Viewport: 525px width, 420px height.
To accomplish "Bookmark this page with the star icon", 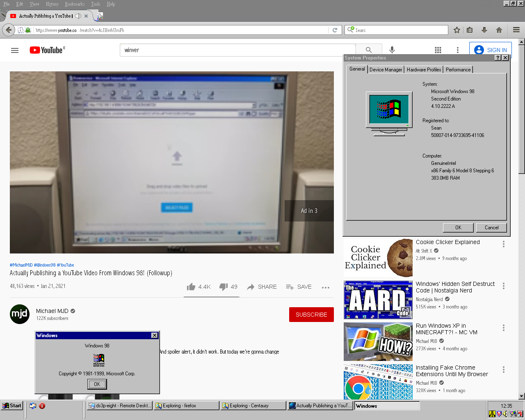I will tap(457, 30).
